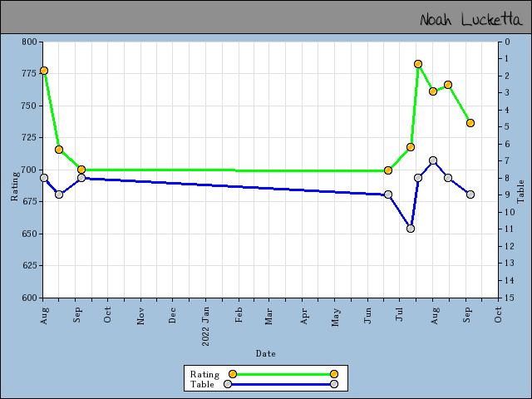Image resolution: width=532 pixels, height=399 pixels.
Task: Click the blue Table line sample in legend
Action: coord(283,384)
